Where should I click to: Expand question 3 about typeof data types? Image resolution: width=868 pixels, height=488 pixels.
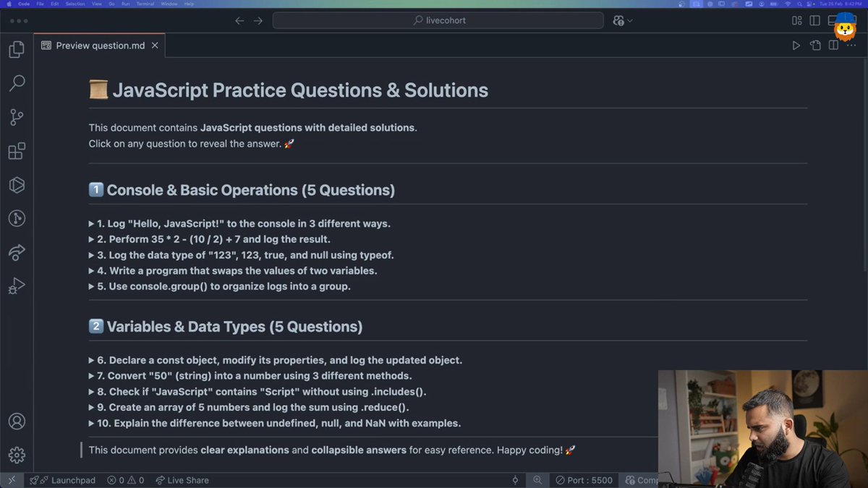pos(241,255)
